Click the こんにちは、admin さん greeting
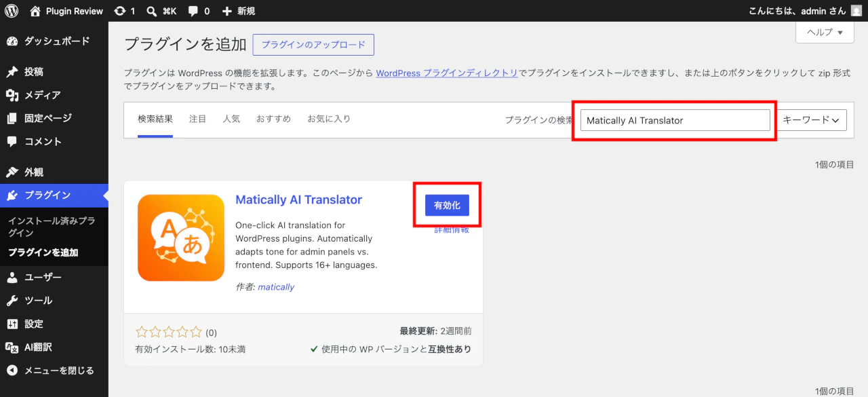Screen dimensions: 868x397 797,11
